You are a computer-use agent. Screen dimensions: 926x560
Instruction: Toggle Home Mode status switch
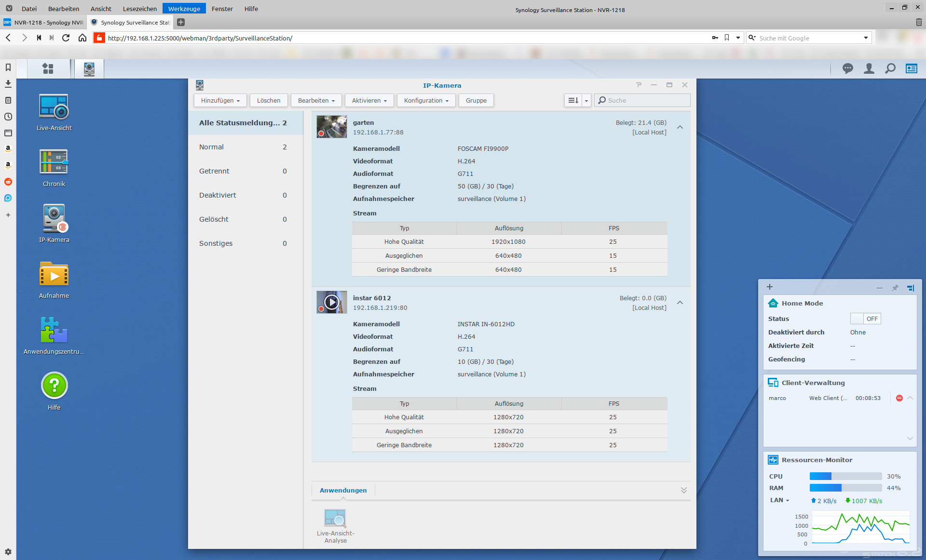click(x=865, y=319)
